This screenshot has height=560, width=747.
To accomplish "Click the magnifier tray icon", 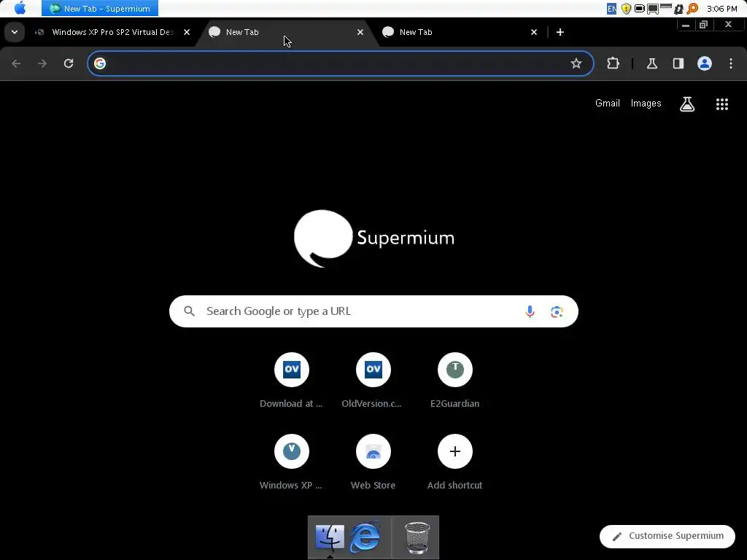I will coord(693,9).
